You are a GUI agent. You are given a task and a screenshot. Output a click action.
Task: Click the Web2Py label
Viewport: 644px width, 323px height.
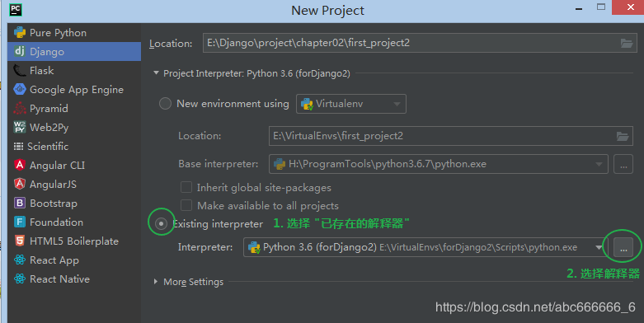(x=49, y=128)
